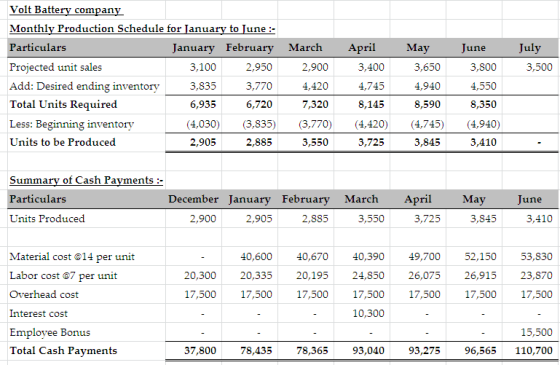Click the December column header in payments table
Image resolution: width=560 pixels, height=365 pixels.
pos(193,199)
